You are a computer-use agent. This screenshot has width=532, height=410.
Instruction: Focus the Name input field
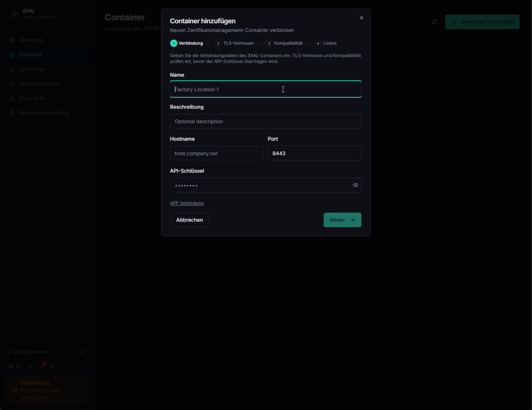pyautogui.click(x=266, y=89)
